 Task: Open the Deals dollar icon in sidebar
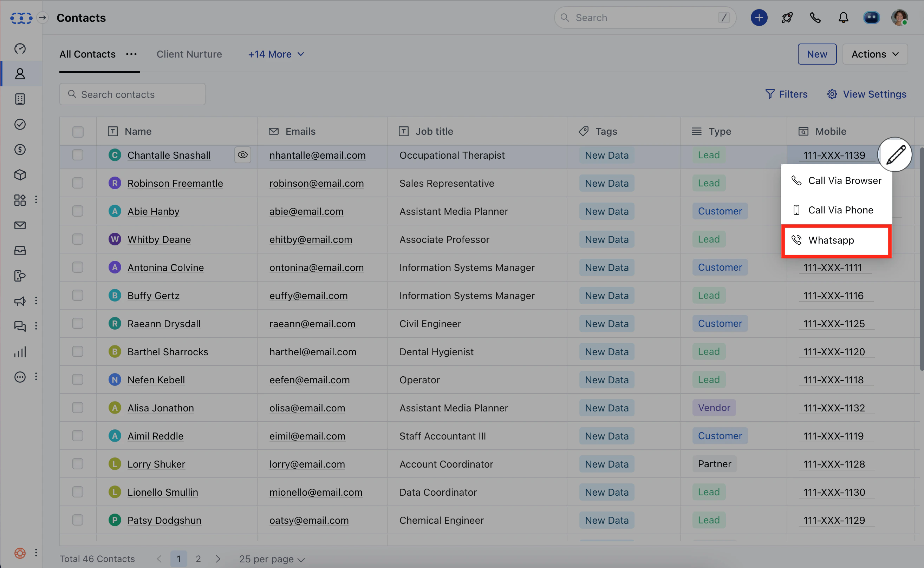pos(20,150)
